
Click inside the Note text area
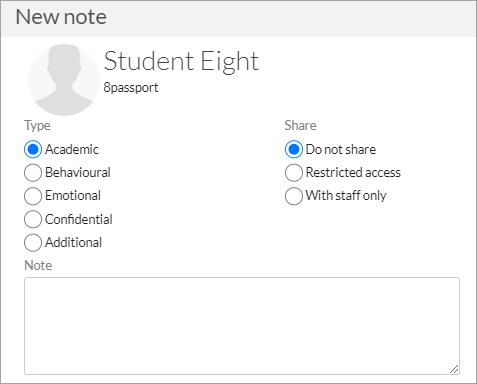[242, 326]
